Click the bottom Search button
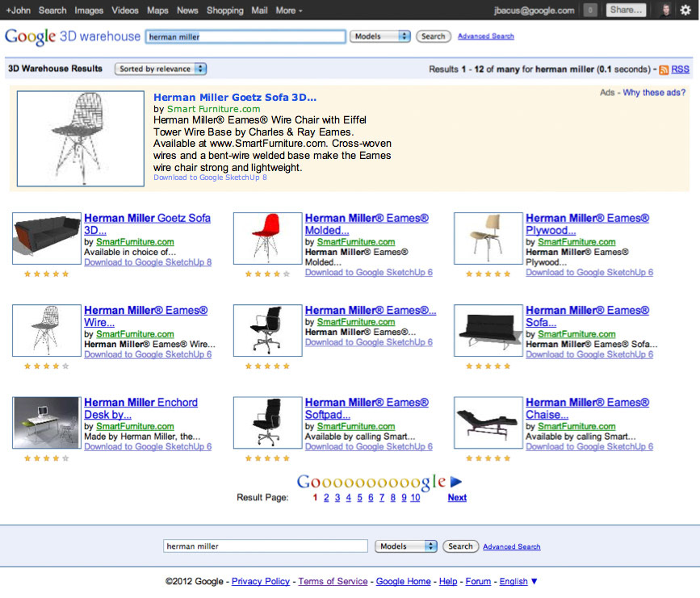Image resolution: width=700 pixels, height=598 pixels. coord(460,546)
